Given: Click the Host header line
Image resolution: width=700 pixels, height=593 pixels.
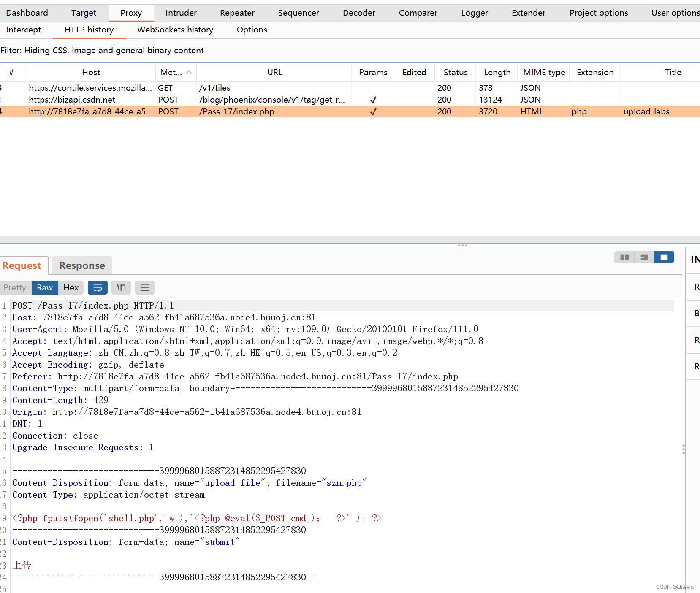Looking at the screenshot, I should (x=164, y=317).
